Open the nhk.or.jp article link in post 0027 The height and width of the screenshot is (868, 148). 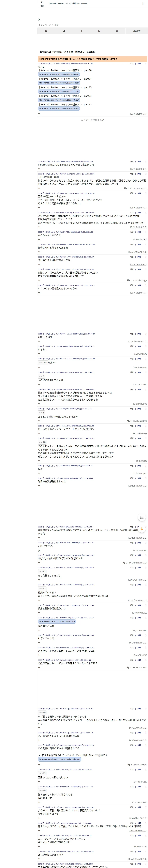pyautogui.click(x=57, y=622)
